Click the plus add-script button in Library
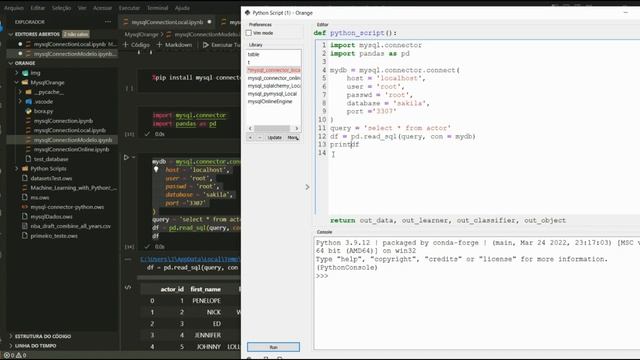This screenshot has width=640, height=360. point(250,138)
